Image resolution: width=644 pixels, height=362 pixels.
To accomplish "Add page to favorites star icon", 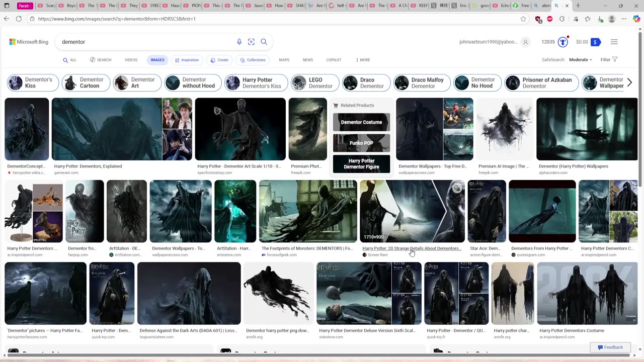I will click(x=523, y=19).
